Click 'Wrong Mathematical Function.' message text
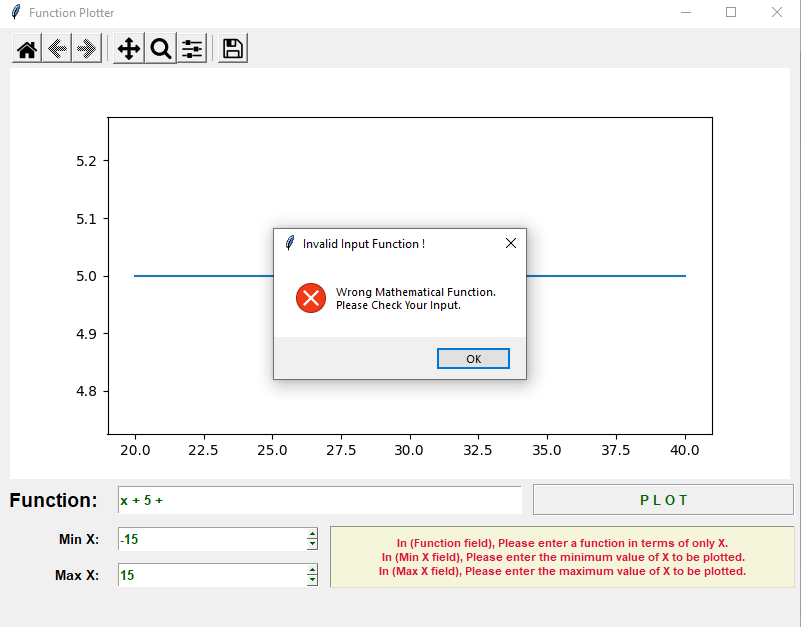This screenshot has width=801, height=627. tap(415, 292)
